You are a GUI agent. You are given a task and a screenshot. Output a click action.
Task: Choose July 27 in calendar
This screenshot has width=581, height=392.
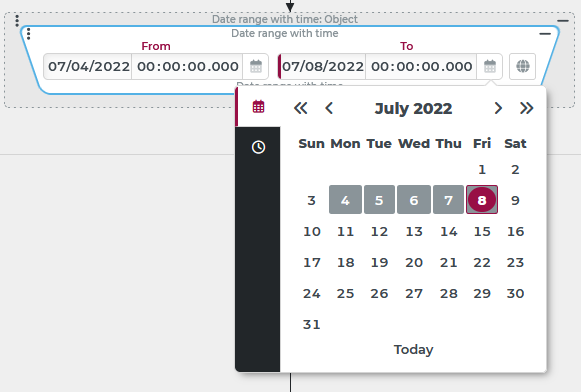point(414,293)
